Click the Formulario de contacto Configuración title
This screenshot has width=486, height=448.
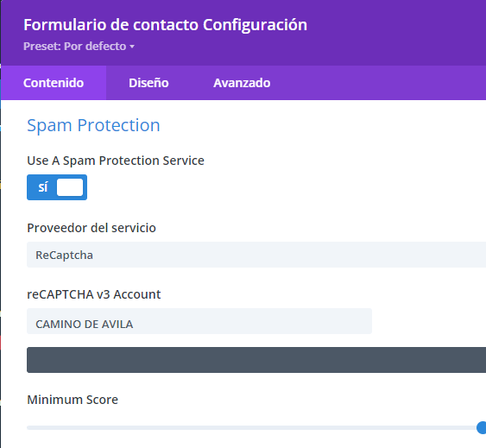coord(165,25)
